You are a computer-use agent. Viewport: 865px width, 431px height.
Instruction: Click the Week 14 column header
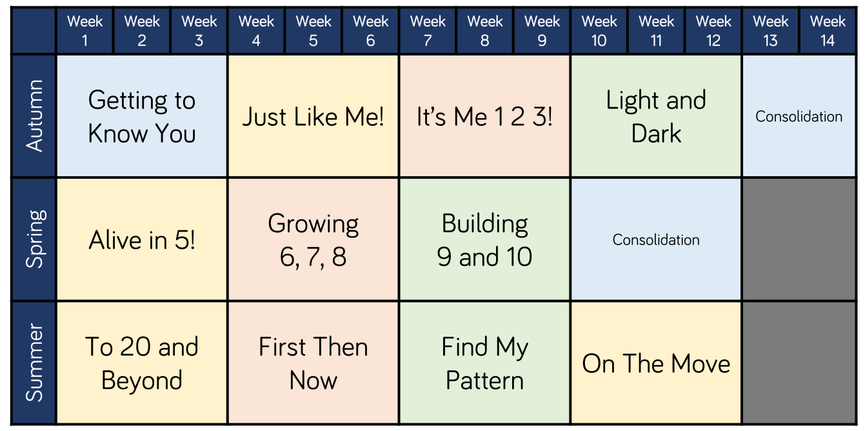click(x=828, y=31)
